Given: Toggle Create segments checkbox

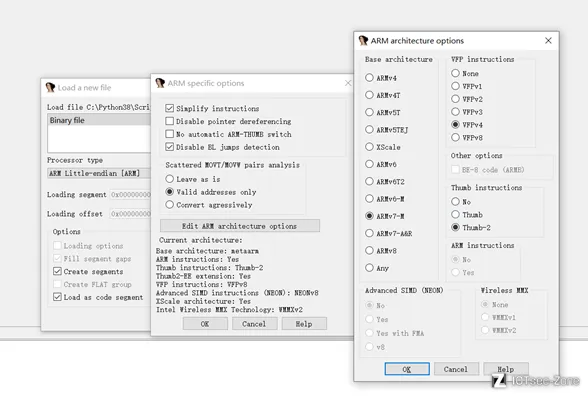Looking at the screenshot, I should (57, 271).
